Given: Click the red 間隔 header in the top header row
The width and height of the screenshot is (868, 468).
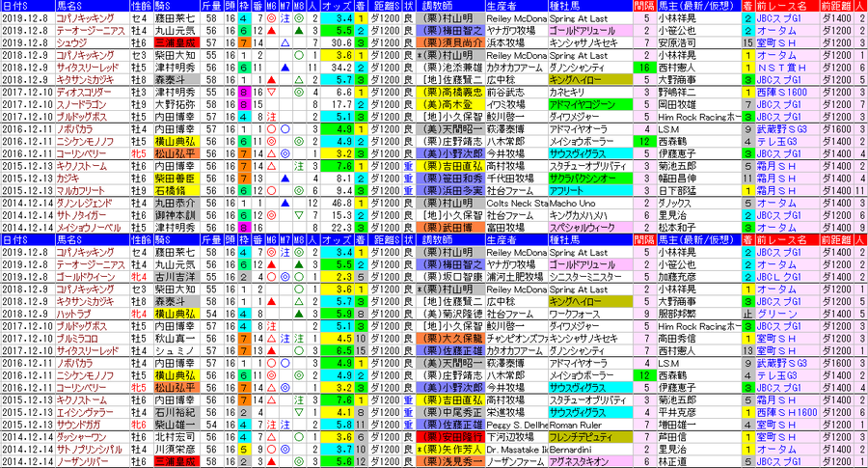Looking at the screenshot, I should click(x=644, y=6).
